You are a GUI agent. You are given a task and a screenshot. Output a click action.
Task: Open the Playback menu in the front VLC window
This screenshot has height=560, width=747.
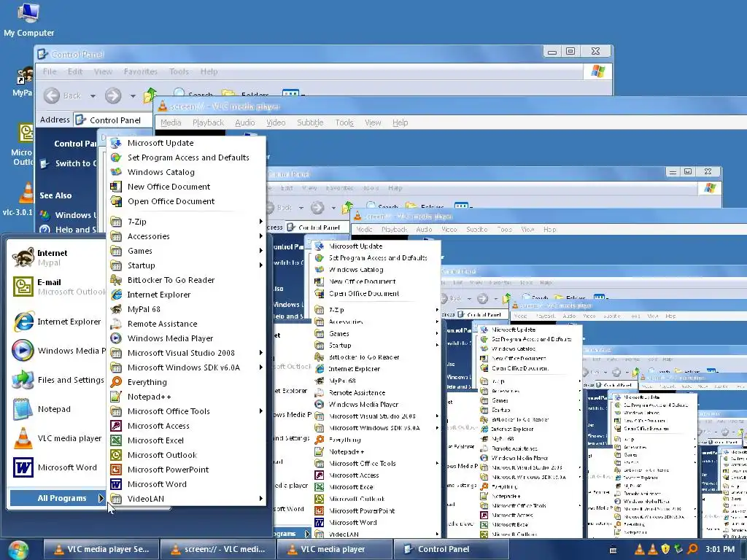[x=208, y=122]
